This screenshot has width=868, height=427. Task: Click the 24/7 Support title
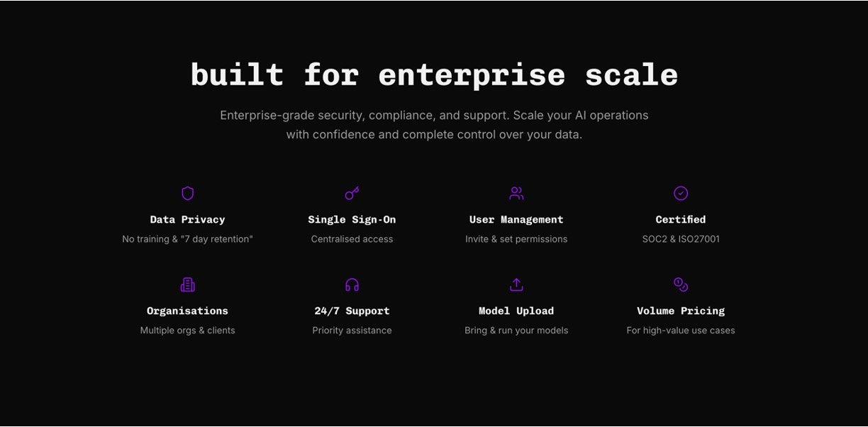[x=352, y=311]
